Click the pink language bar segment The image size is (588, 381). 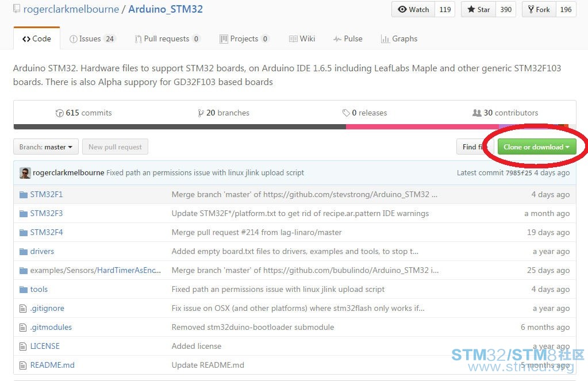pos(422,127)
